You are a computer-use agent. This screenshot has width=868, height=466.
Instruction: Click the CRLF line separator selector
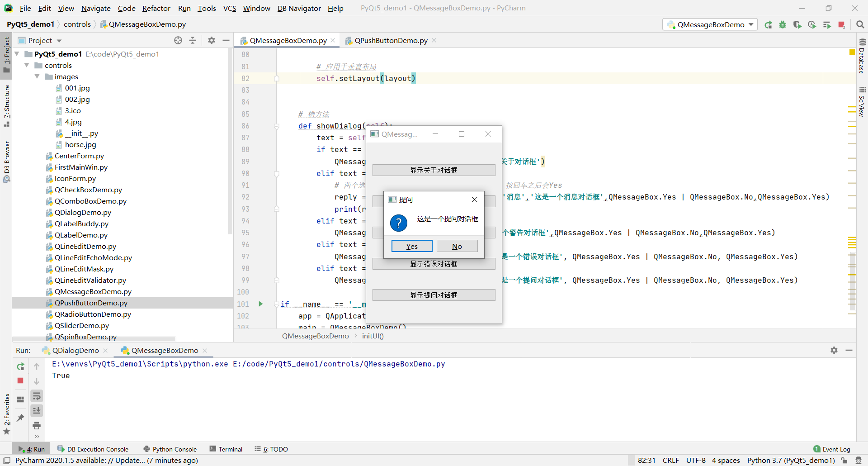coord(670,461)
